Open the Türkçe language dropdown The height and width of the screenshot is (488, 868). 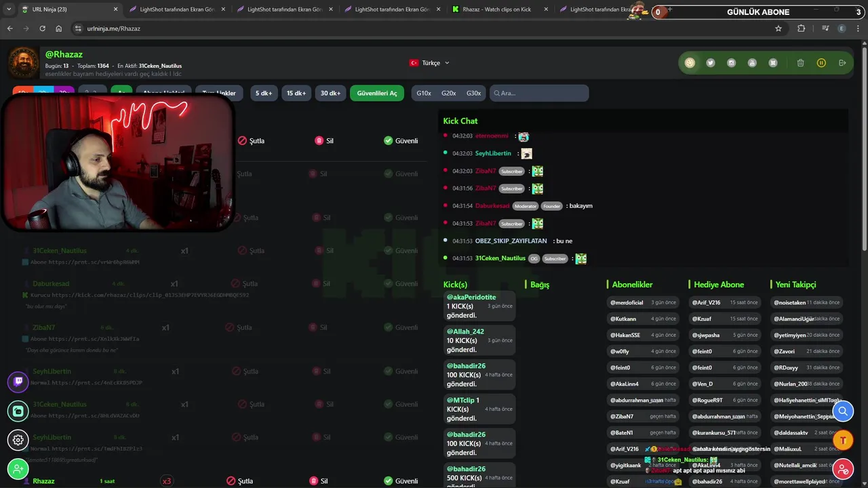point(429,63)
